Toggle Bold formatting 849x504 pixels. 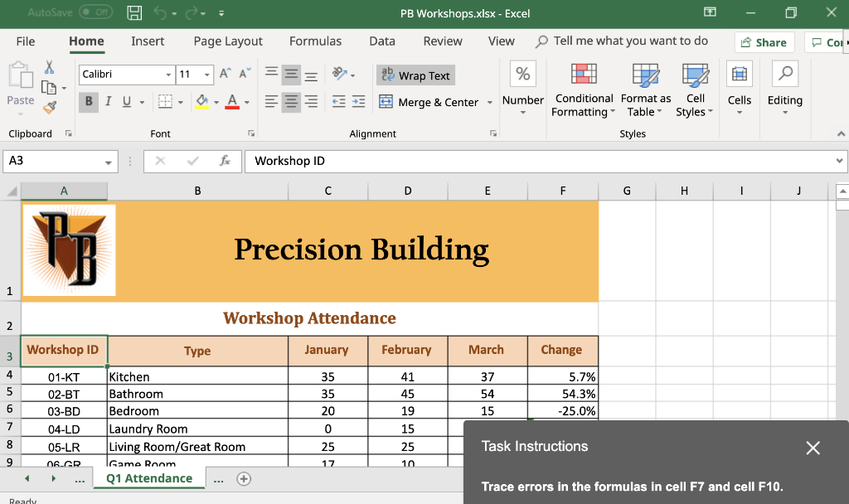pyautogui.click(x=88, y=102)
